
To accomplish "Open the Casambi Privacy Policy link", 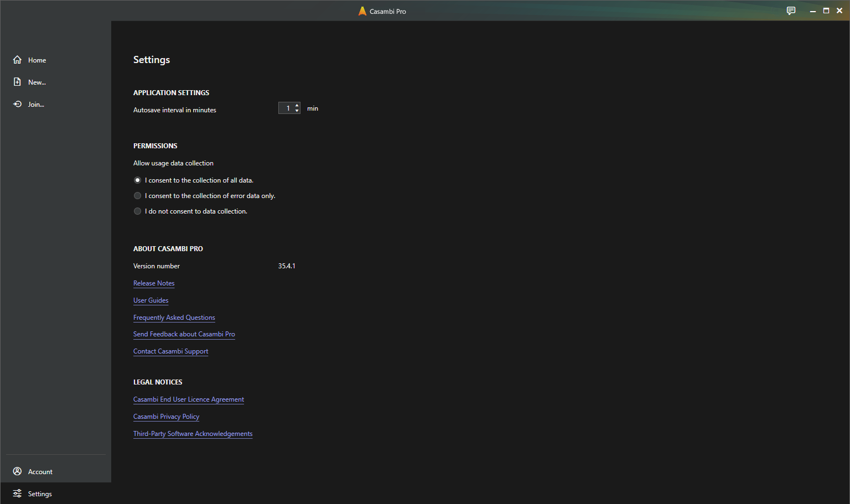I will 166,417.
